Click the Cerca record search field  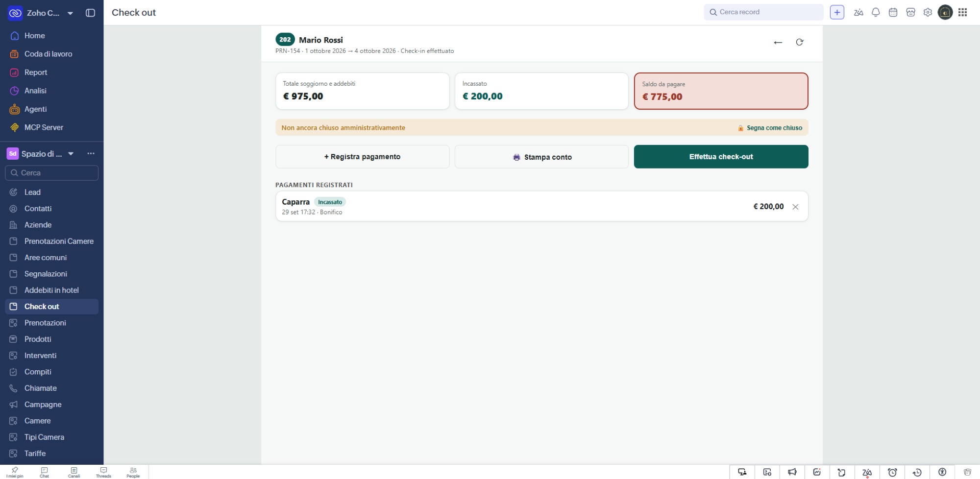(x=763, y=12)
